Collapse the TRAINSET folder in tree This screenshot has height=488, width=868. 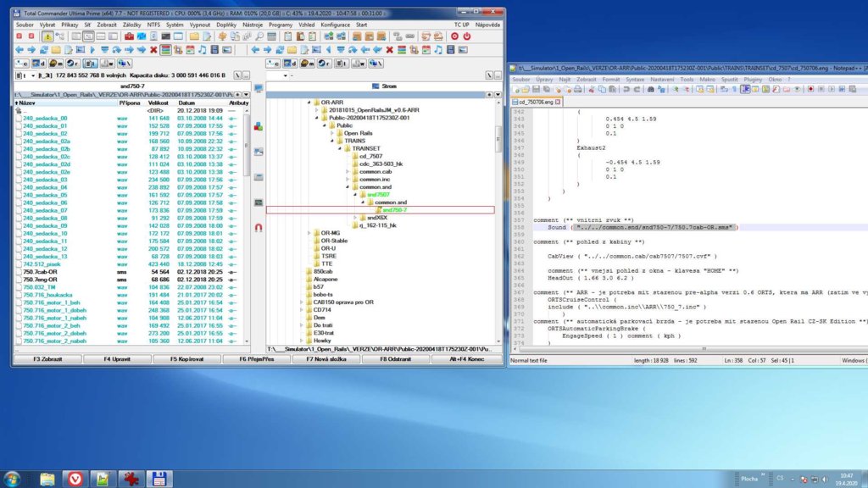click(x=341, y=147)
